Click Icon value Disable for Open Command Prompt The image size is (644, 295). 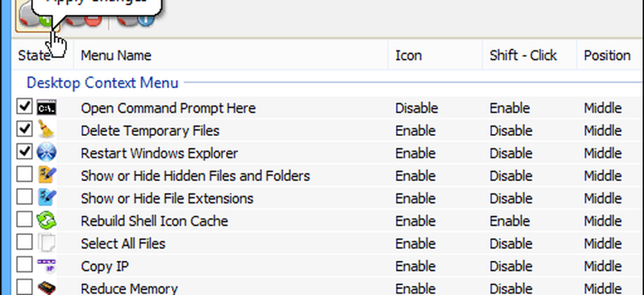416,108
